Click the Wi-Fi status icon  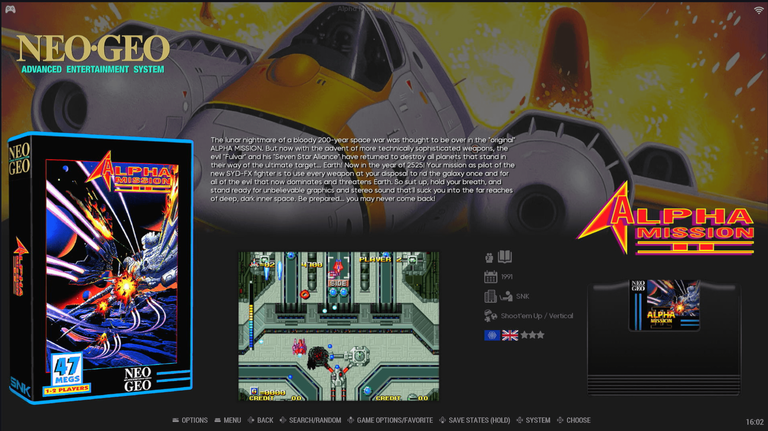(x=758, y=9)
